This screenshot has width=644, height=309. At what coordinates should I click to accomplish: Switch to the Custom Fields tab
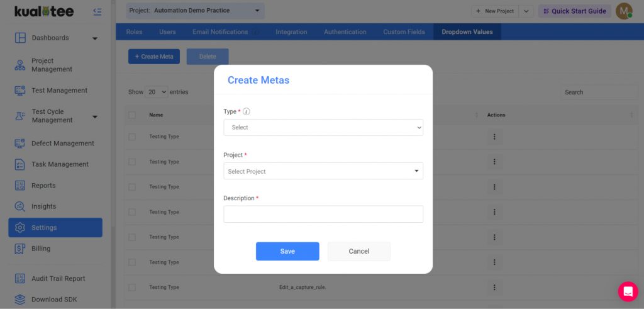pos(404,32)
